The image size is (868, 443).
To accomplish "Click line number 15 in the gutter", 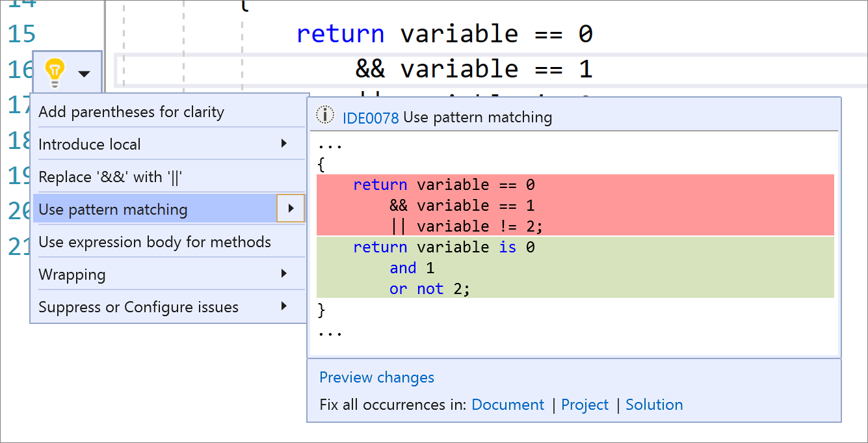I will [x=21, y=34].
